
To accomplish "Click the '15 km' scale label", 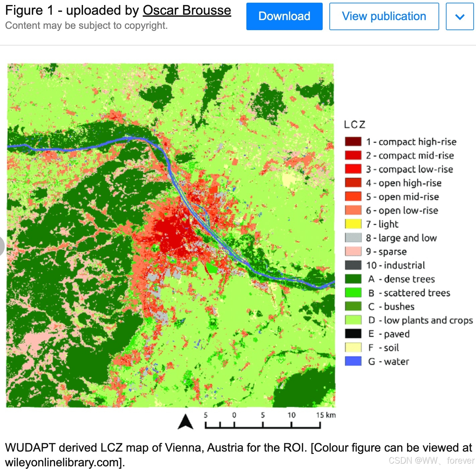I will pyautogui.click(x=326, y=415).
